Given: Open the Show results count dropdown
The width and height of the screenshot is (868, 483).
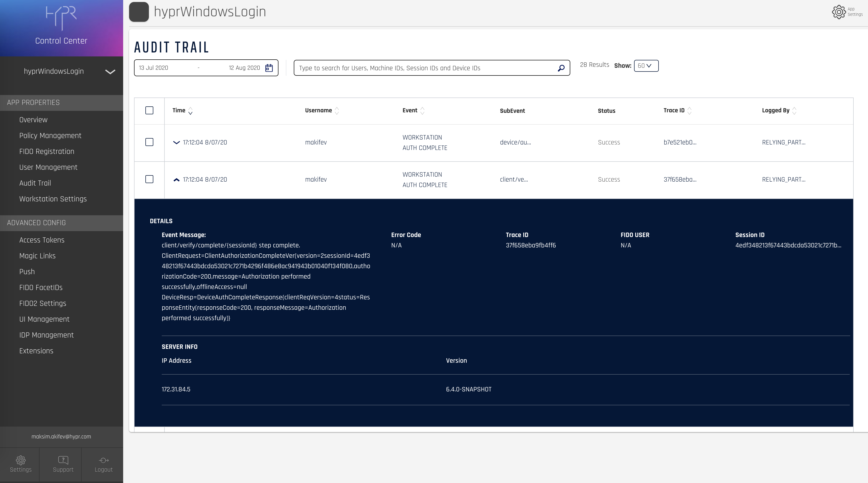Looking at the screenshot, I should (646, 66).
